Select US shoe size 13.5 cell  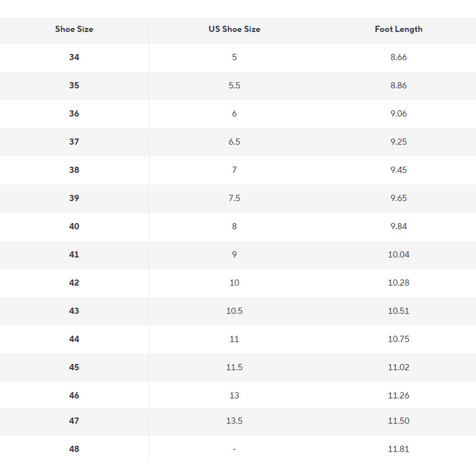tap(234, 421)
